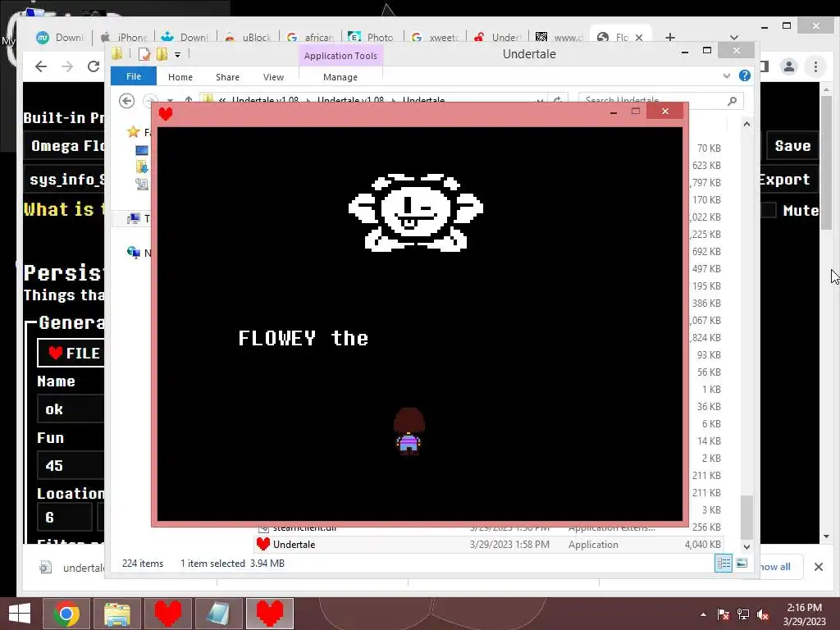Click the Omega Flowey preset button
This screenshot has width=840, height=630.
pyautogui.click(x=64, y=146)
